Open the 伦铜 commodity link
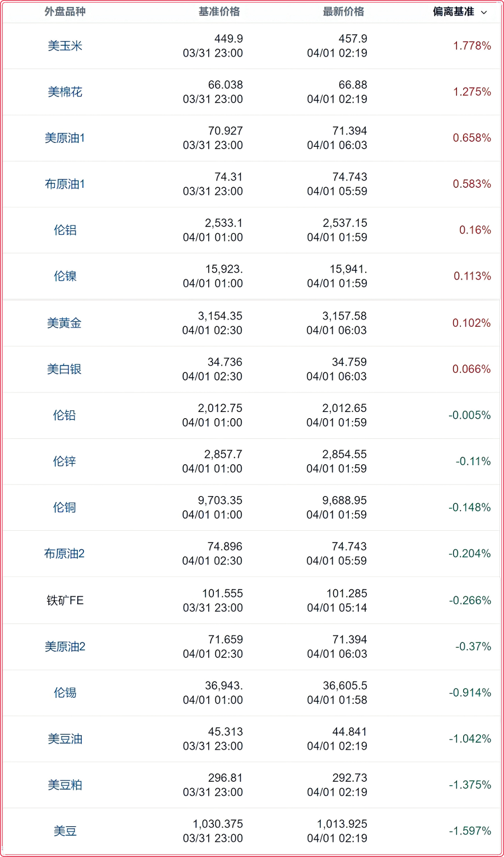This screenshot has width=504, height=857. pos(64,507)
